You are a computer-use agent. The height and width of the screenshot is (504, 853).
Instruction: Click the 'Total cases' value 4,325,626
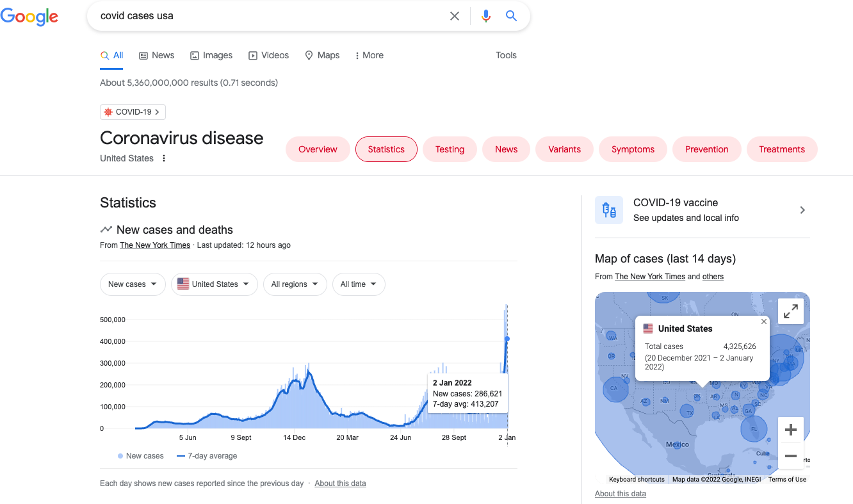tap(740, 346)
